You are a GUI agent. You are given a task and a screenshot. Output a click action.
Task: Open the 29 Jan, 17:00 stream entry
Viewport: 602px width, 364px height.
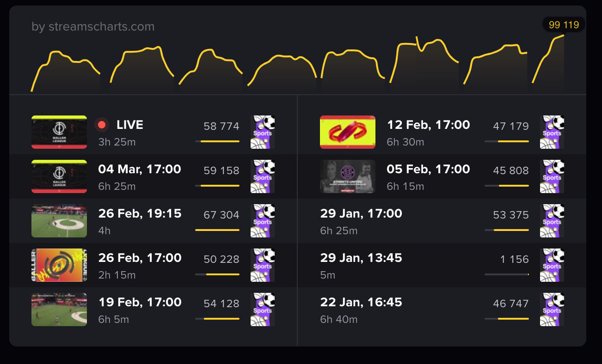pos(442,221)
